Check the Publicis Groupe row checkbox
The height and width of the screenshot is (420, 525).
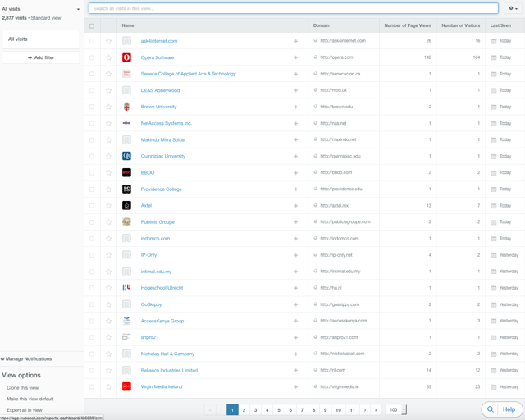(92, 222)
